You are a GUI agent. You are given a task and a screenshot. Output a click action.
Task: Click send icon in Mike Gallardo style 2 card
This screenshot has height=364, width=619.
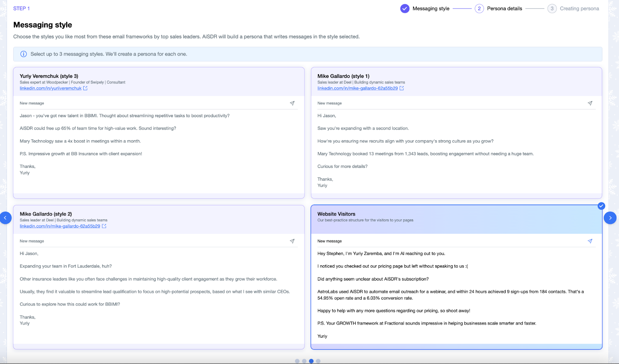point(292,241)
